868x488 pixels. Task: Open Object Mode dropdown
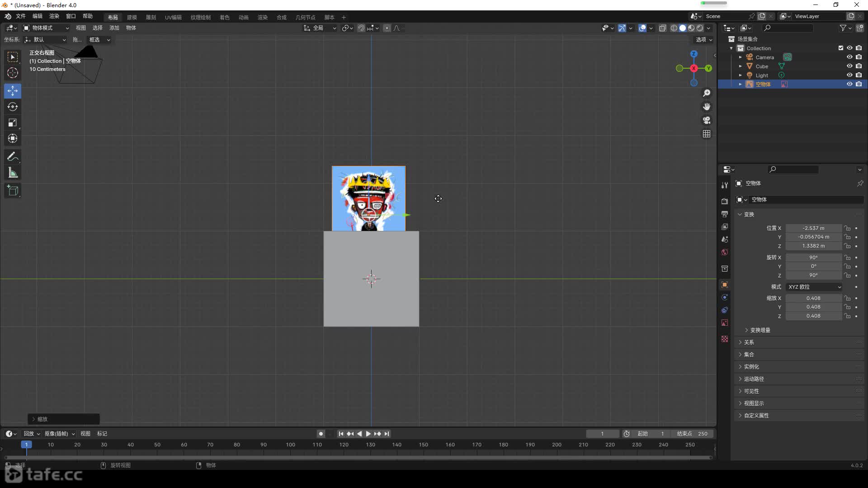pos(46,28)
